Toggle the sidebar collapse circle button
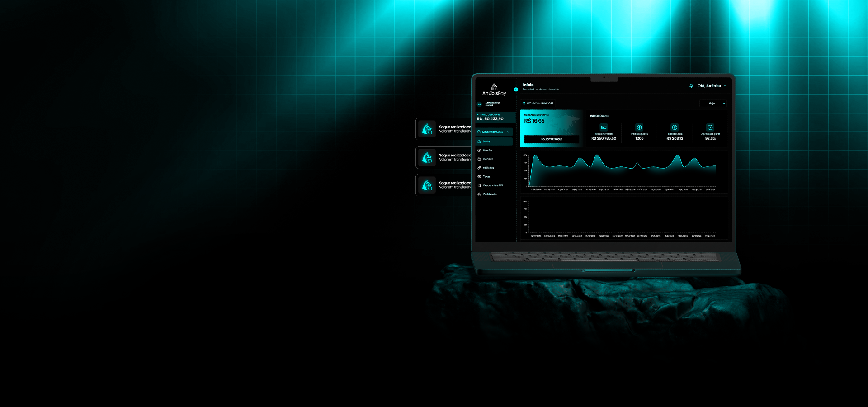868x407 pixels. [516, 90]
